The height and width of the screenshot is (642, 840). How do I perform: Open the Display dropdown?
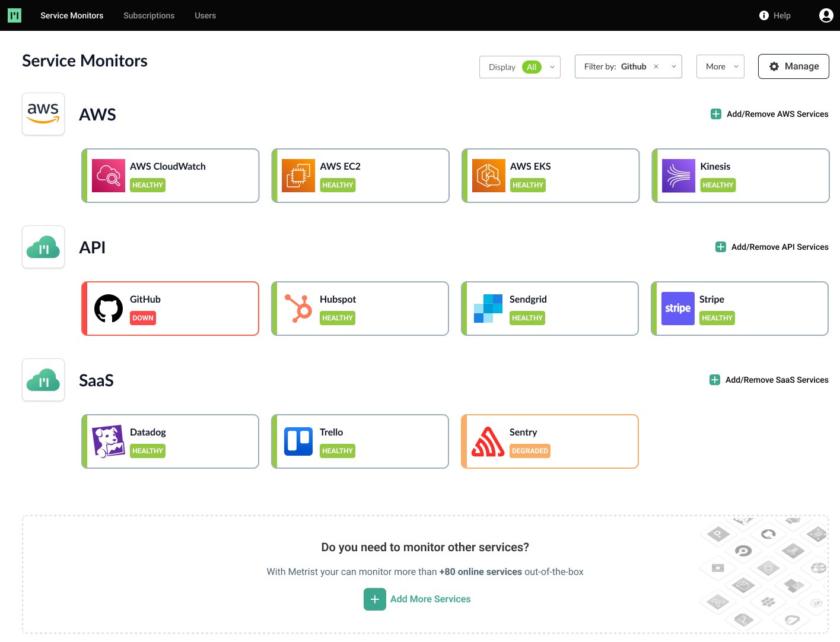coord(520,67)
